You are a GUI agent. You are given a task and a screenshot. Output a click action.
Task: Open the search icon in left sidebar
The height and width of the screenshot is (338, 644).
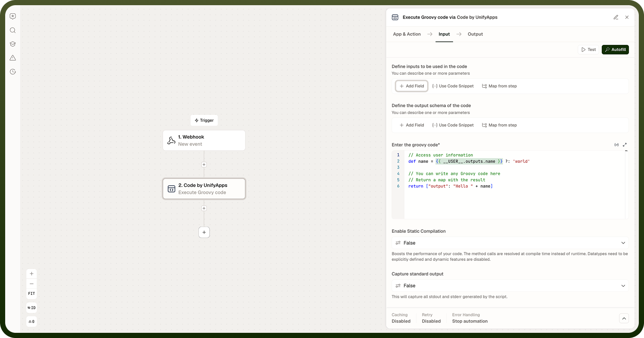pos(13,30)
